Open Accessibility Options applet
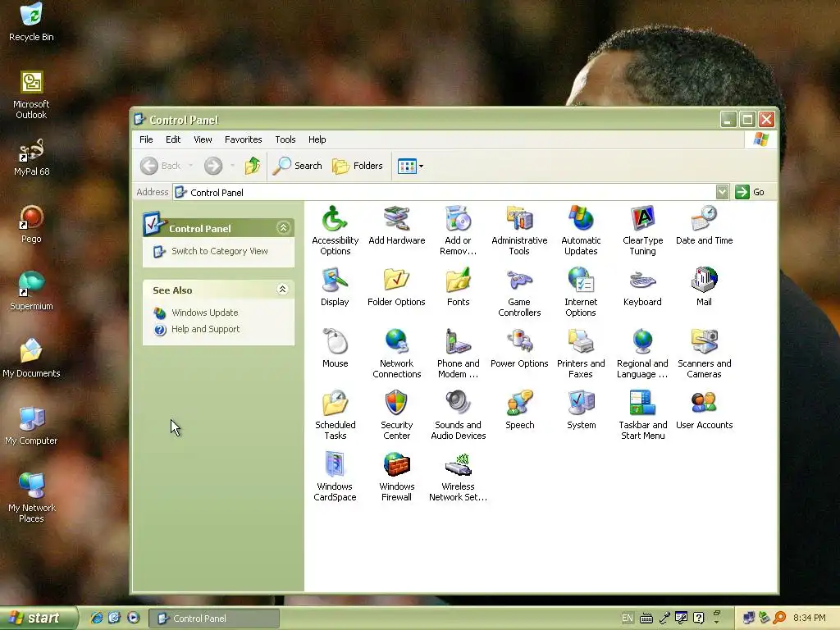 click(335, 231)
